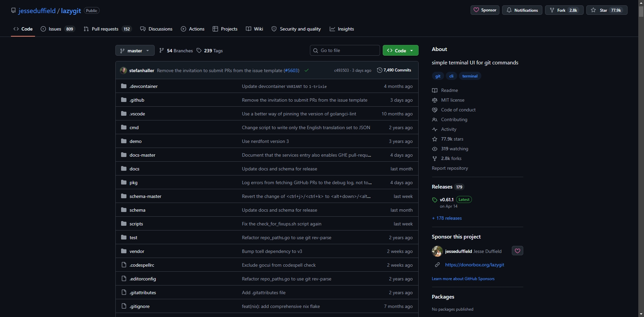Fork the repository with Fork button

[564, 10]
